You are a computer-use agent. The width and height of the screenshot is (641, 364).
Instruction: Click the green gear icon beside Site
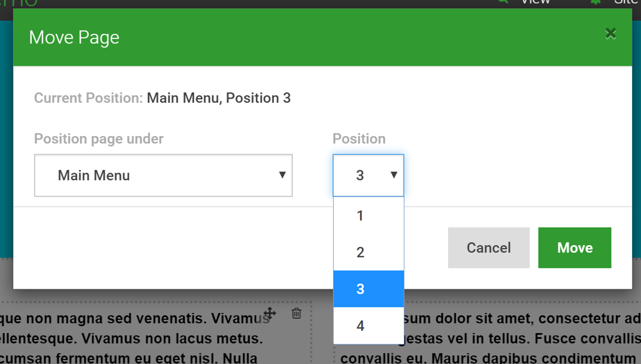[595, 1]
